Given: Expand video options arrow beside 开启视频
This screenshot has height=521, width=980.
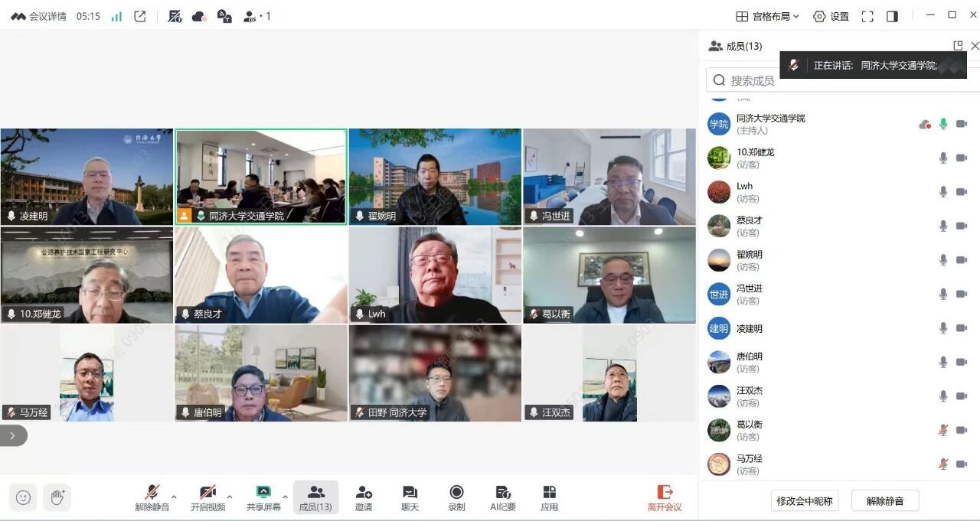Looking at the screenshot, I should tap(230, 497).
